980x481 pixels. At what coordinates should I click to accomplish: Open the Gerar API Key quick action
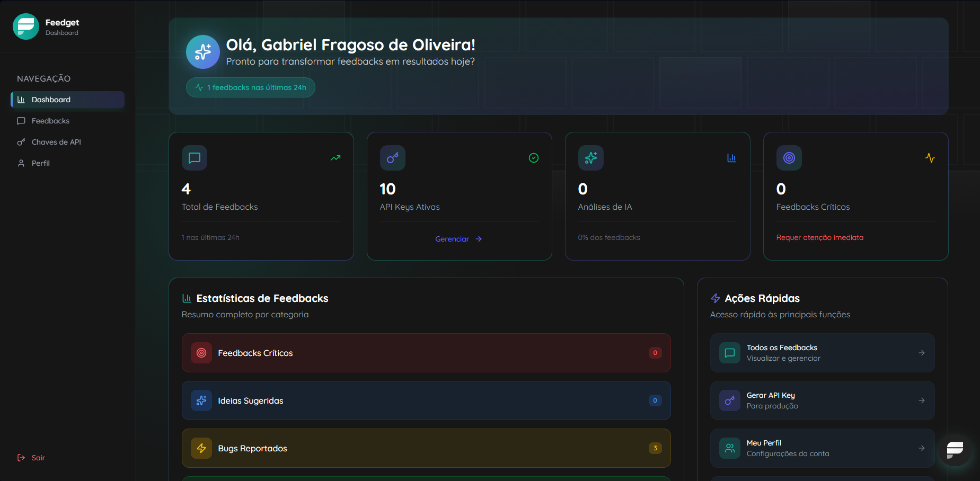[823, 400]
